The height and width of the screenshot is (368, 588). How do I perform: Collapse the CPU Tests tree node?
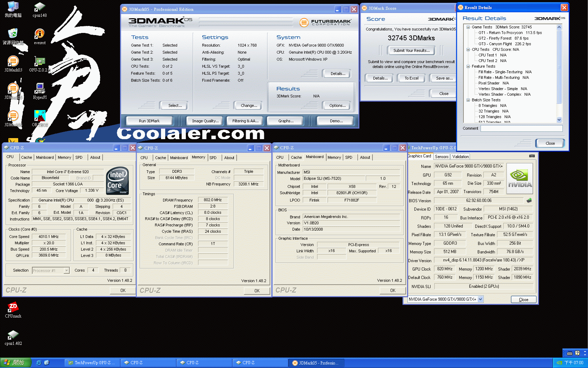pyautogui.click(x=468, y=49)
